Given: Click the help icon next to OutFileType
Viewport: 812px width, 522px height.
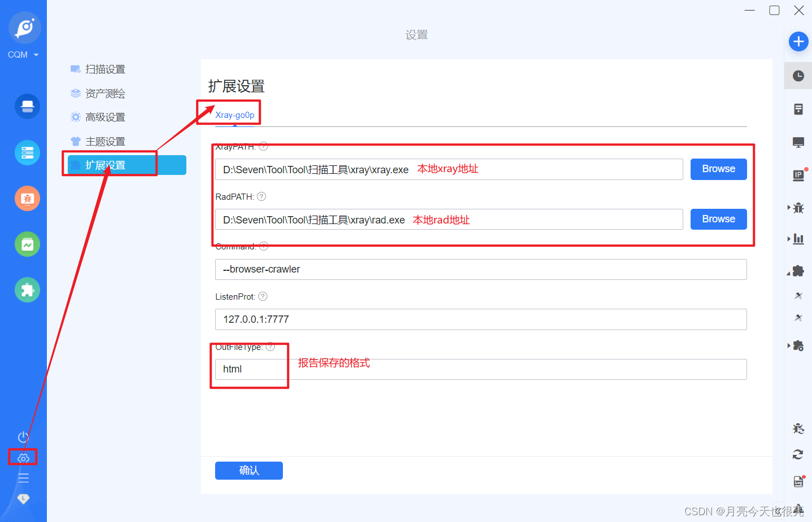Looking at the screenshot, I should pos(270,346).
